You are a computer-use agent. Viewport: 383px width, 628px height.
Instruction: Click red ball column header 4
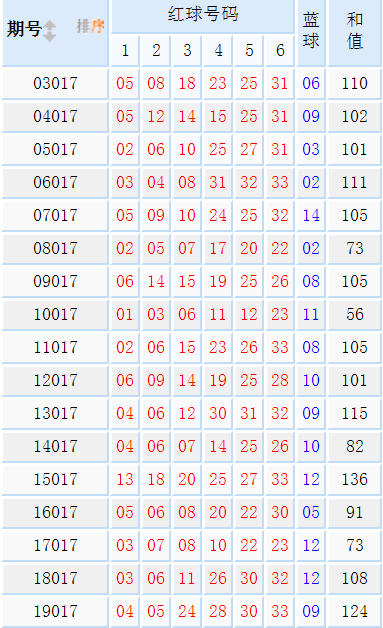click(218, 50)
